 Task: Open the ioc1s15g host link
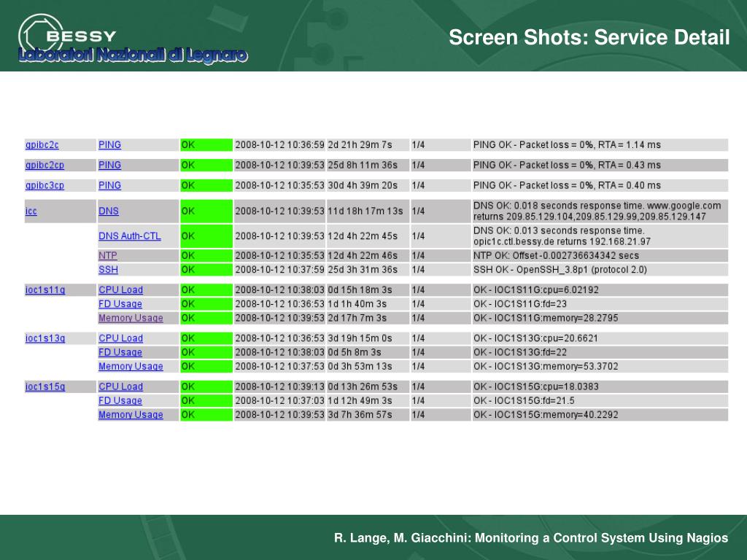click(45, 386)
